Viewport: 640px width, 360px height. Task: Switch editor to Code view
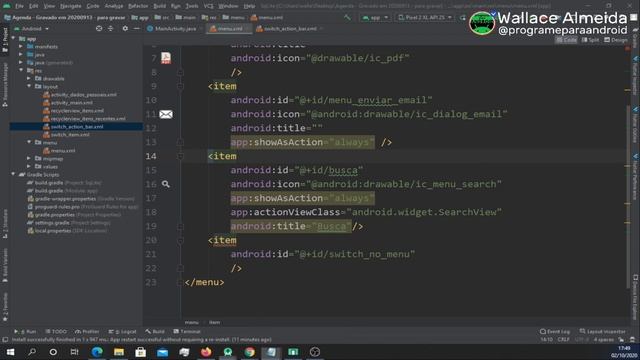567,40
